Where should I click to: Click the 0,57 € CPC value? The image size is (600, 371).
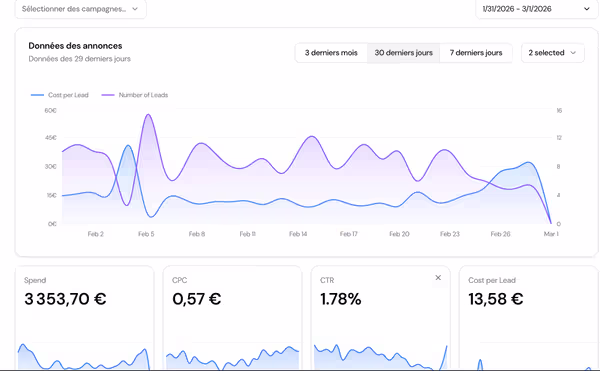(x=197, y=299)
